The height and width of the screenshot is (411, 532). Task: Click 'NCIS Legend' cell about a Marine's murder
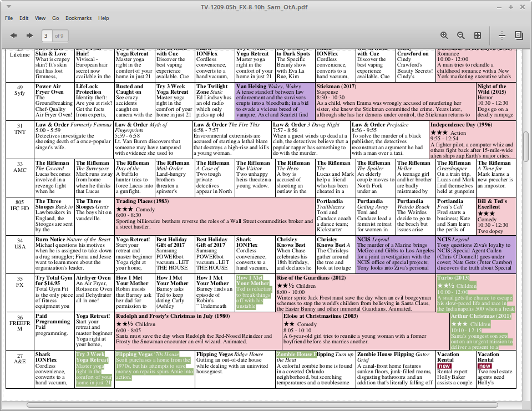[396, 255]
